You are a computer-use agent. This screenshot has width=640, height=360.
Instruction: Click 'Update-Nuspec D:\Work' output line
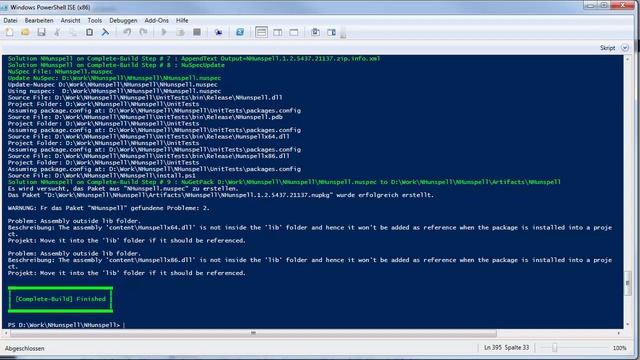(113, 84)
